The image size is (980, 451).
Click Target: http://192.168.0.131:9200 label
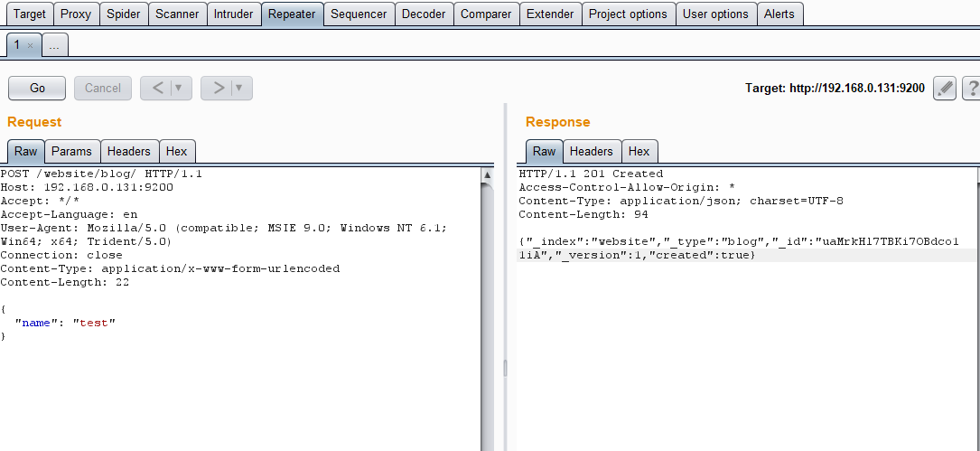835,89
